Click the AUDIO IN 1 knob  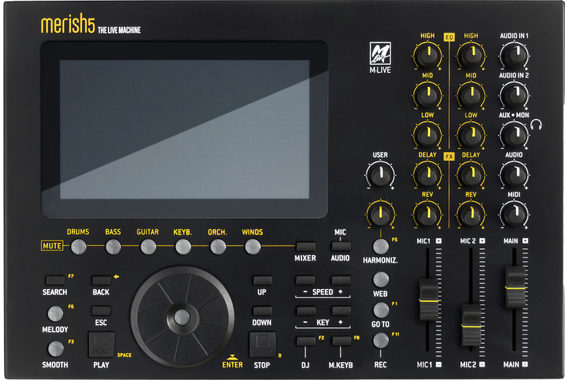click(x=514, y=56)
